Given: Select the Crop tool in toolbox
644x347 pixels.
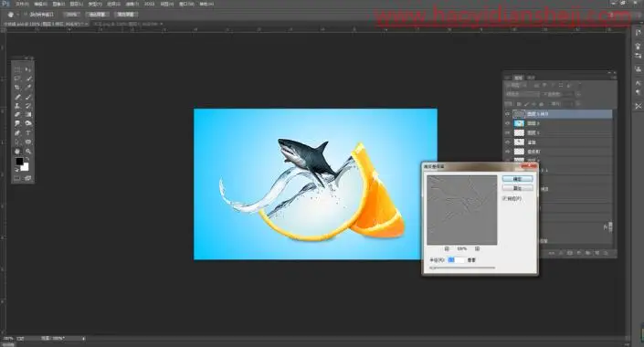Looking at the screenshot, I should tap(17, 88).
